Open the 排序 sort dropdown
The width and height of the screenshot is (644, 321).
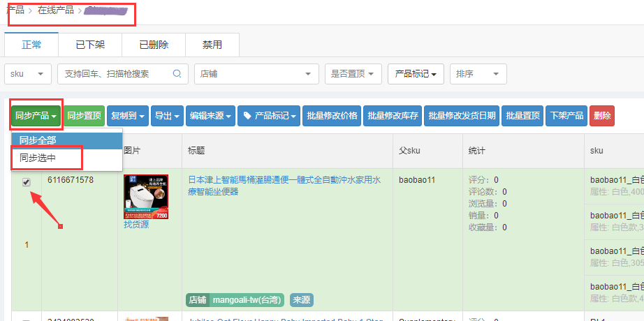478,73
